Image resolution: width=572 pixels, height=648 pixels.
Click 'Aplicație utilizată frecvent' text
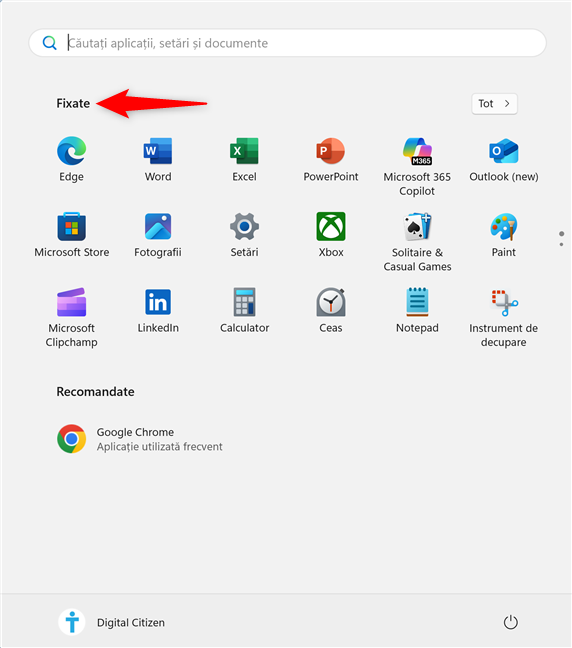(x=160, y=447)
